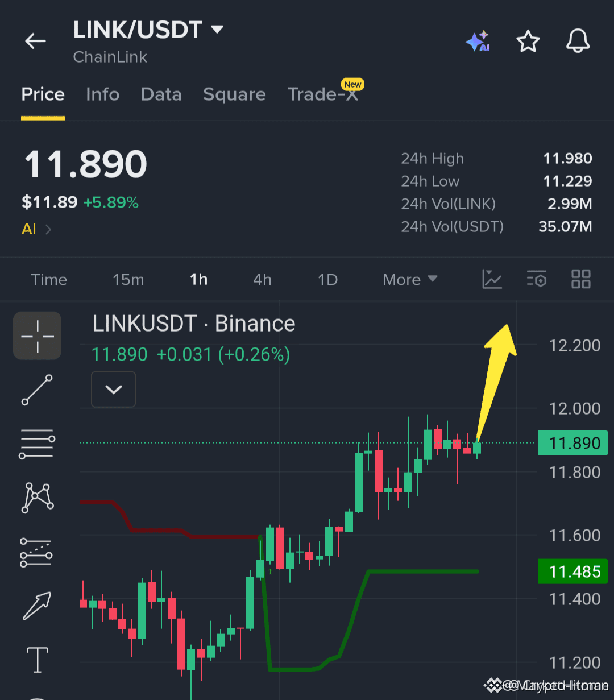Click the +5.89% change percentage
Image resolution: width=614 pixels, height=700 pixels.
click(111, 202)
